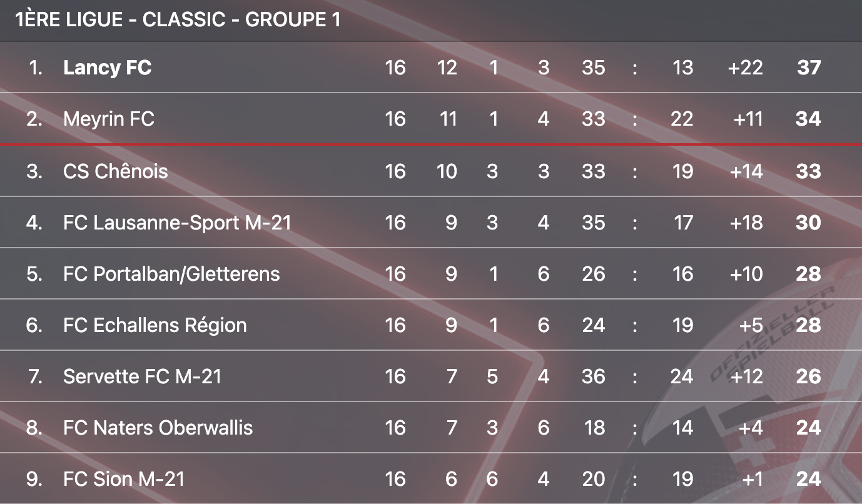The height and width of the screenshot is (504, 862).
Task: Open the Servette FC M-21 link
Action: pyautogui.click(x=143, y=376)
